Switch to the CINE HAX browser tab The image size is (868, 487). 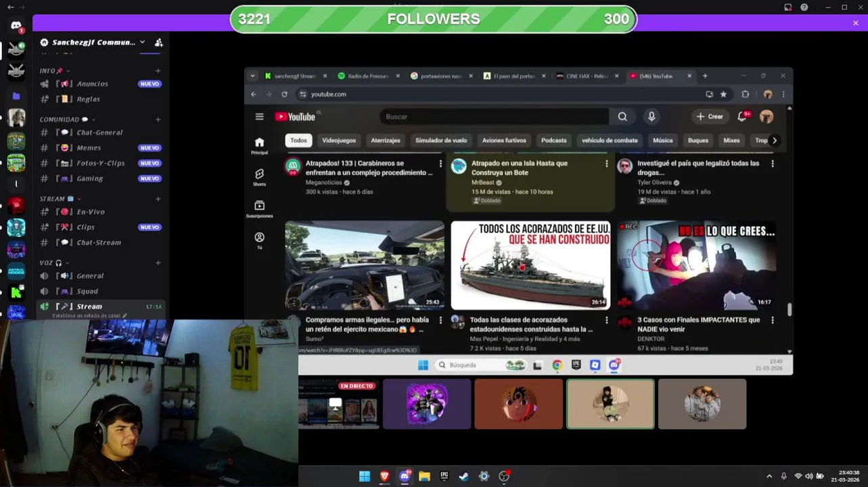587,76
